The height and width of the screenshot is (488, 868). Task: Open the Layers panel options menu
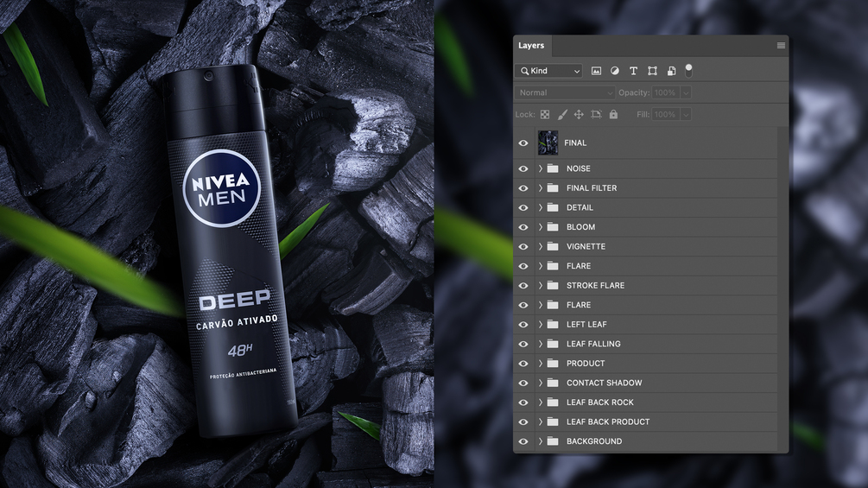click(781, 46)
